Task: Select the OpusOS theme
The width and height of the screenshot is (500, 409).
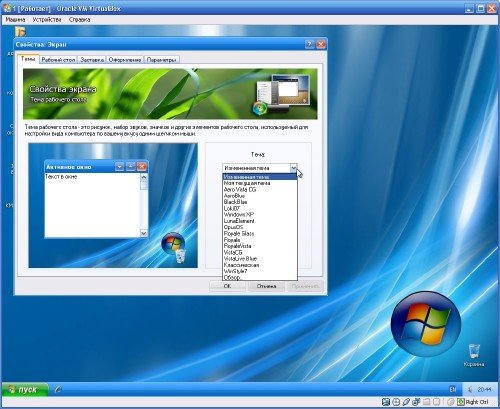Action: [x=260, y=227]
